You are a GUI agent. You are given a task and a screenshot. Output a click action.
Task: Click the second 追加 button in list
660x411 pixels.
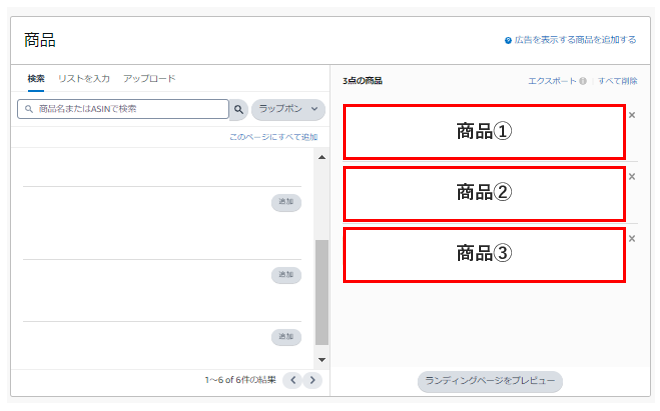click(286, 275)
